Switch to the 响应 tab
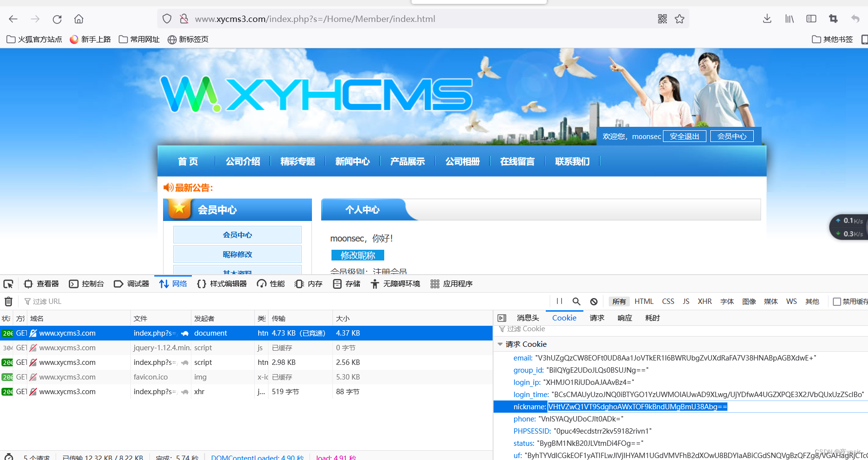The height and width of the screenshot is (460, 868). (624, 318)
